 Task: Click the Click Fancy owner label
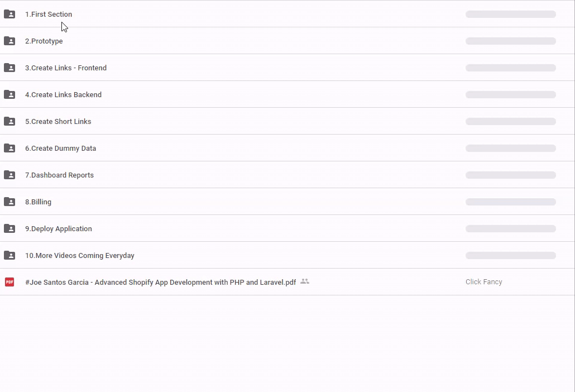(483, 282)
